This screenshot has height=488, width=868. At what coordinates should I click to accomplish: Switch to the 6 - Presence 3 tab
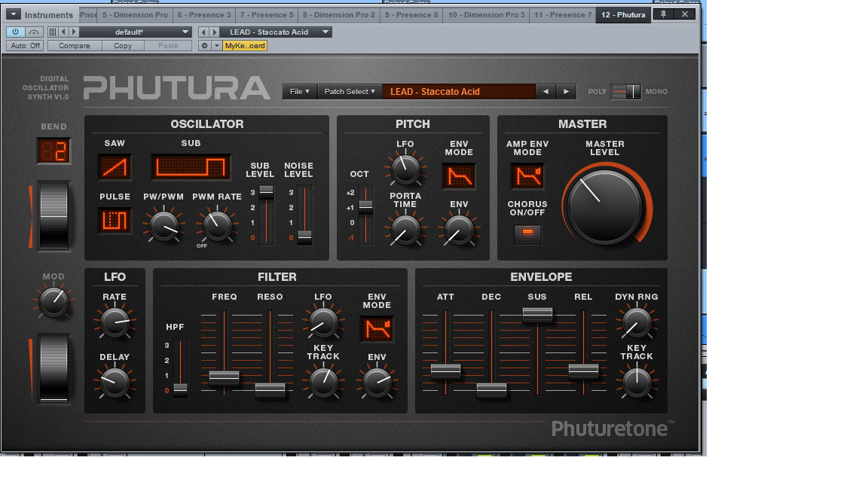[x=204, y=15]
